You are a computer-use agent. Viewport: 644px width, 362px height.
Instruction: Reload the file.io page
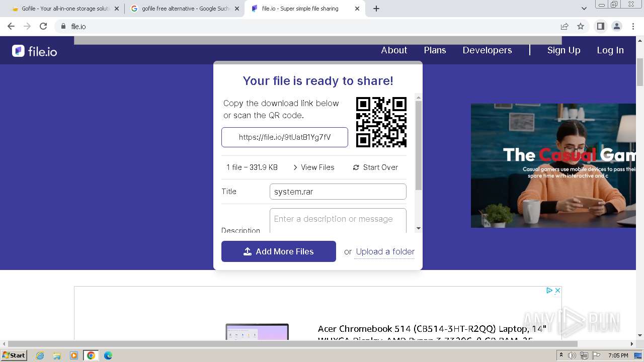click(x=43, y=26)
